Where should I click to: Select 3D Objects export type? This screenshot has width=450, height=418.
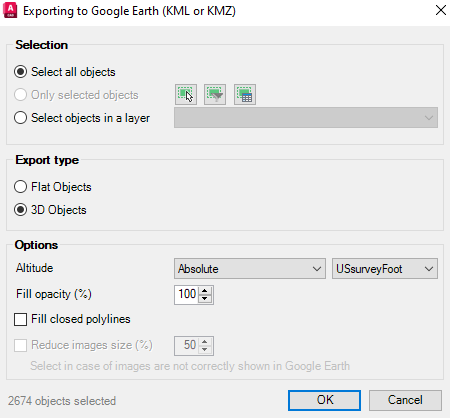point(21,210)
